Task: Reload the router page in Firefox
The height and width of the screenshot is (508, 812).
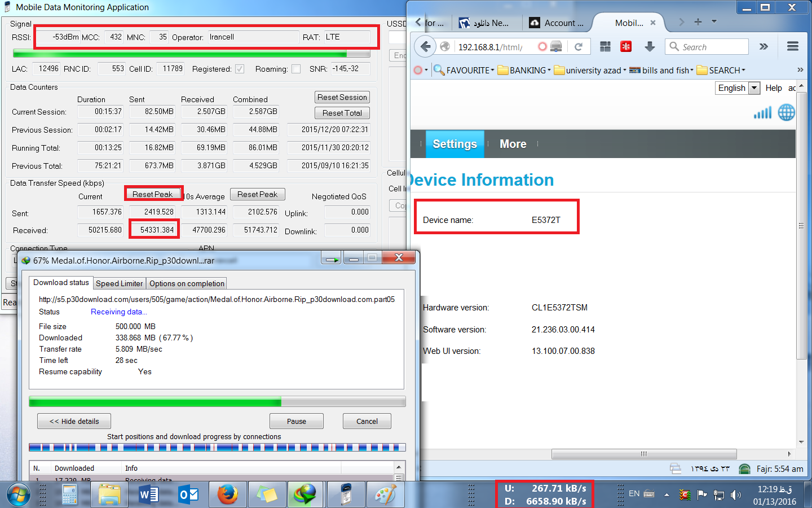Action: (x=579, y=47)
